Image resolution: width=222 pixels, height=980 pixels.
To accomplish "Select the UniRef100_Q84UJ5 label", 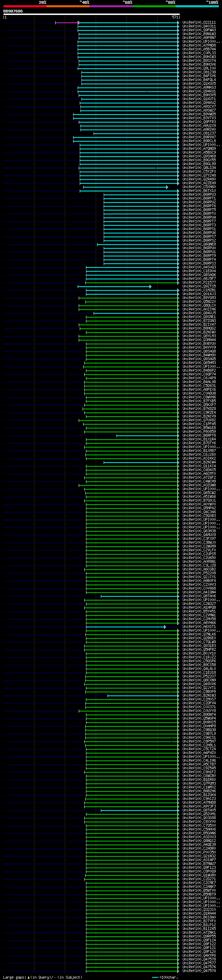I will tap(199, 313).
